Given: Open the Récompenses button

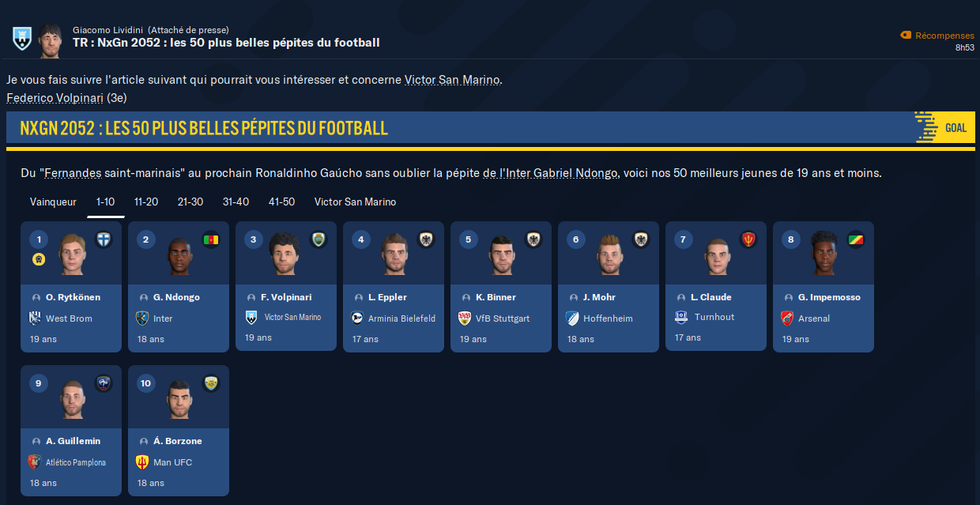Looking at the screenshot, I should pos(938,36).
